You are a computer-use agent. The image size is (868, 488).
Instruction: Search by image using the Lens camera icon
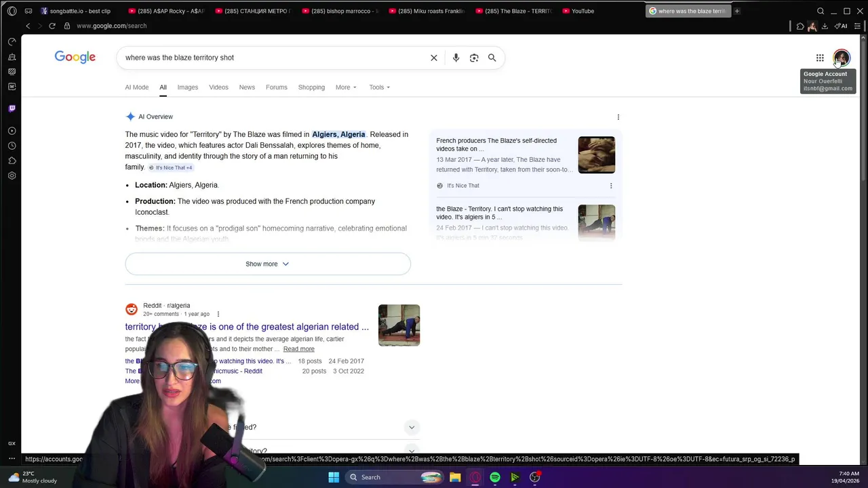pyautogui.click(x=474, y=58)
